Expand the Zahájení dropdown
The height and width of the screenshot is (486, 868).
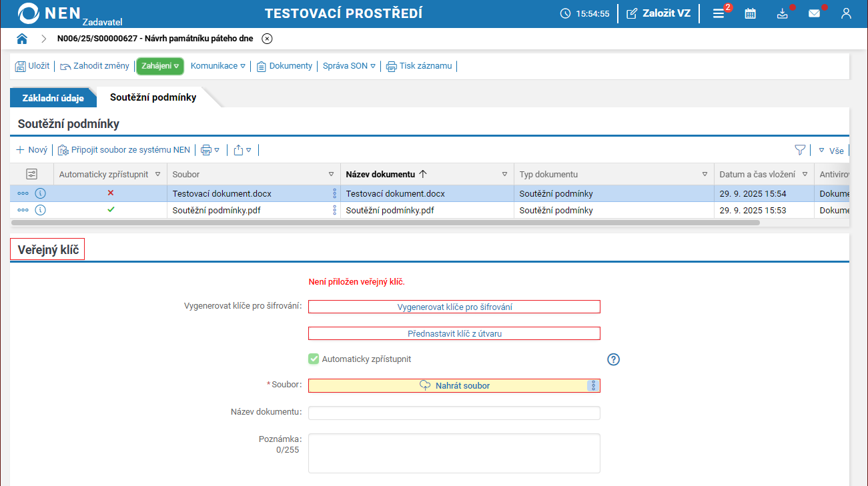[x=160, y=66]
